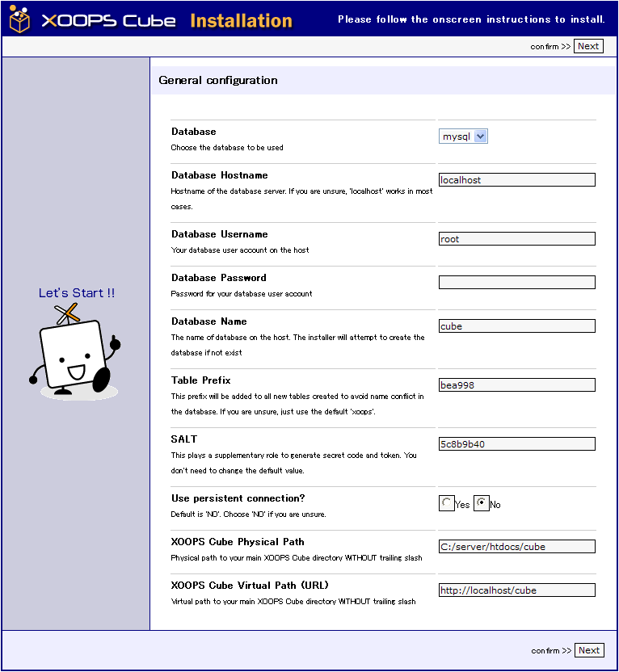Click the Database Username input field
Viewport: 619px width, 672px height.
[516, 239]
